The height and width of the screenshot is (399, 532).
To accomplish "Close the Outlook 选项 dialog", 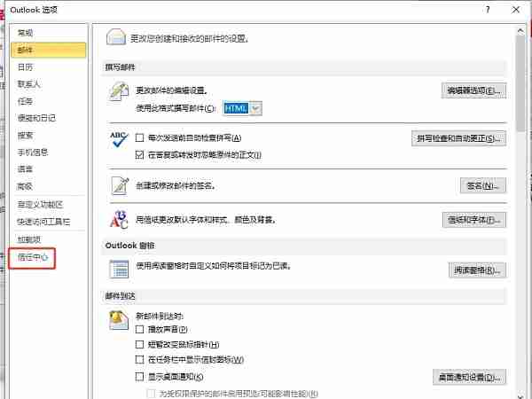I will click(x=516, y=10).
